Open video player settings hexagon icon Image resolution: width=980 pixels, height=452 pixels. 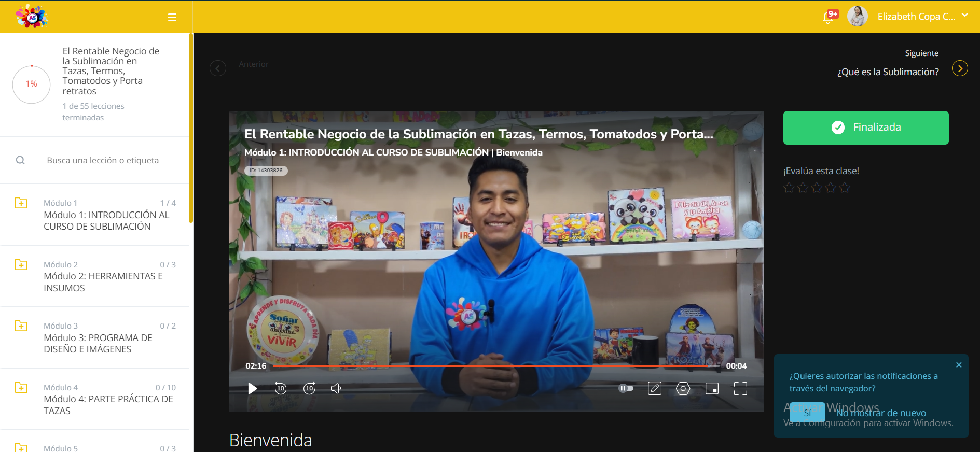click(683, 388)
